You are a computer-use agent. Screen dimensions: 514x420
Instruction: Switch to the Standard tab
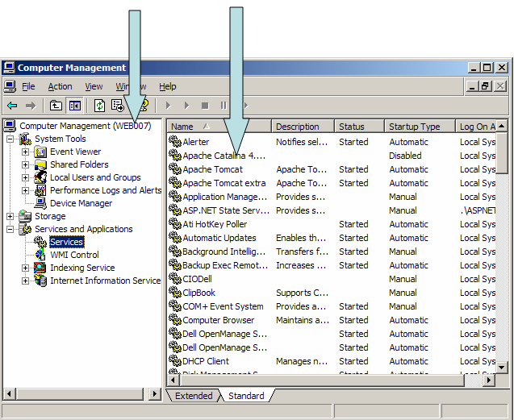246,396
